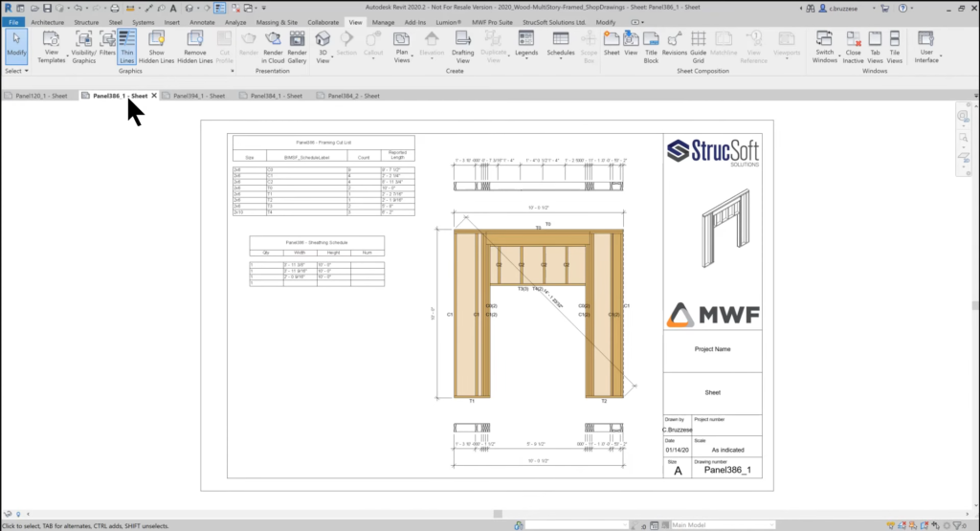The height and width of the screenshot is (531, 980).
Task: Click Close Inactive windows
Action: [853, 47]
